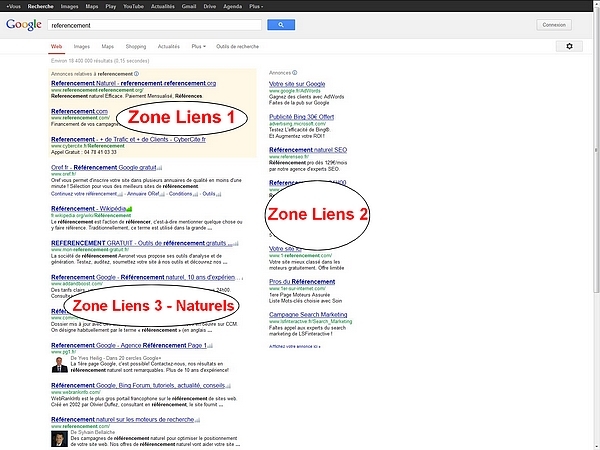Switch to the Shopping search tab
Viewport: 600px width, 450px height.
136,46
